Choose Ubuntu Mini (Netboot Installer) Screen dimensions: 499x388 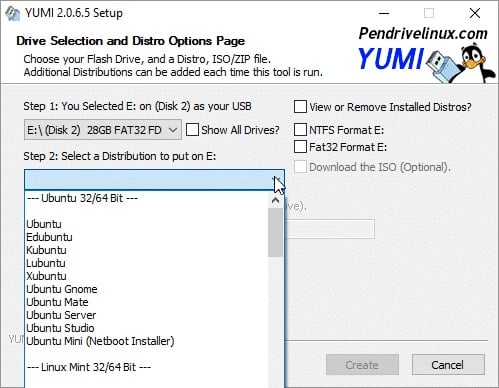pyautogui.click(x=147, y=341)
